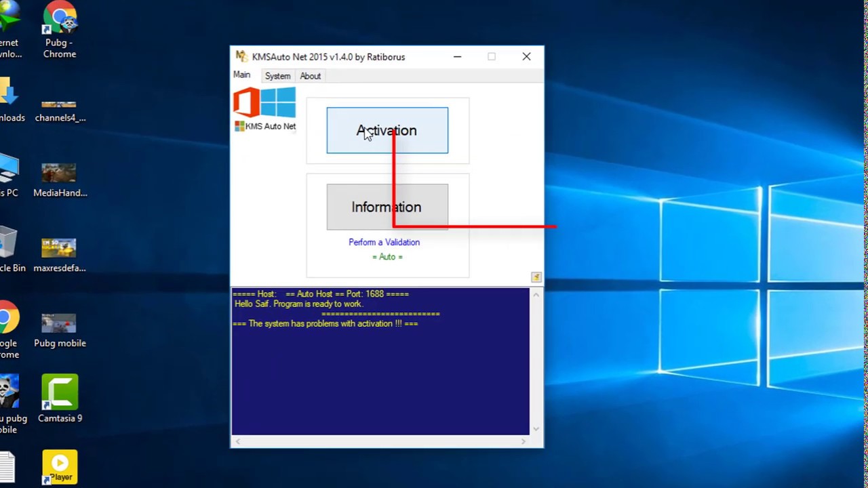The height and width of the screenshot is (488, 868).
Task: Click 'Hello Saif. Program is ready to work.' text
Action: [x=299, y=304]
